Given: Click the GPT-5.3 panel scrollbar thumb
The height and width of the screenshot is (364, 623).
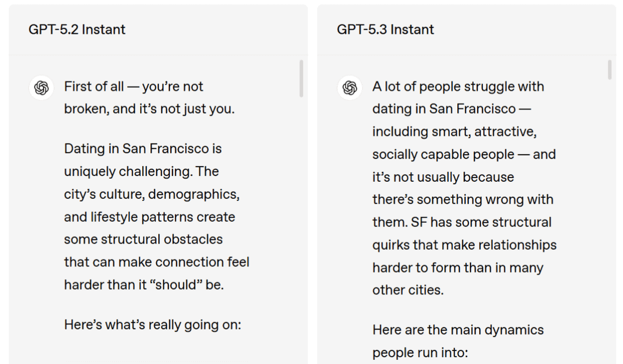Looking at the screenshot, I should pos(610,70).
